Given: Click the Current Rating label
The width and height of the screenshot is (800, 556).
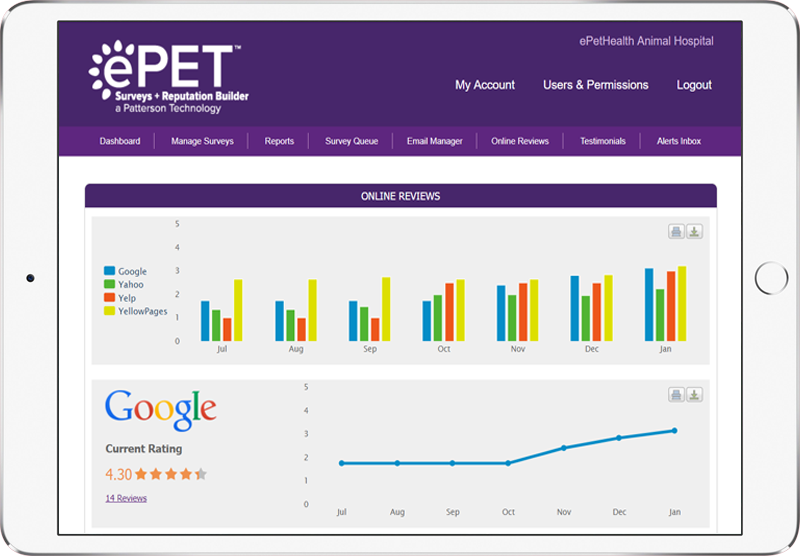Looking at the screenshot, I should pos(144,449).
